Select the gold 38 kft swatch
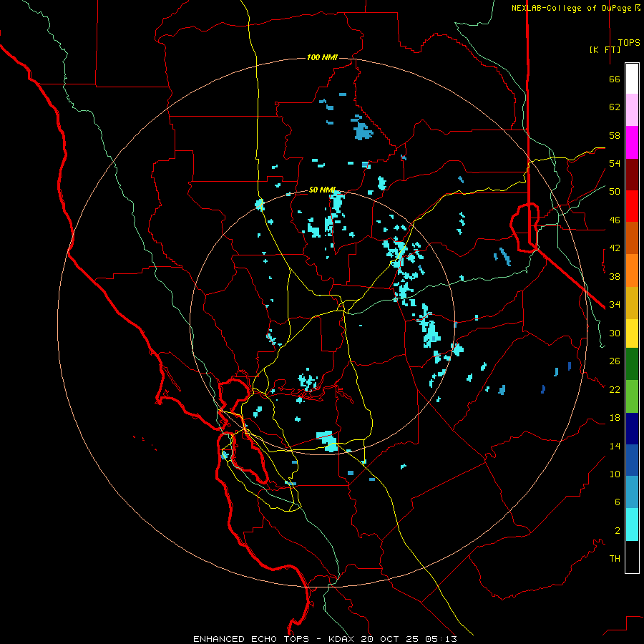 click(x=632, y=303)
